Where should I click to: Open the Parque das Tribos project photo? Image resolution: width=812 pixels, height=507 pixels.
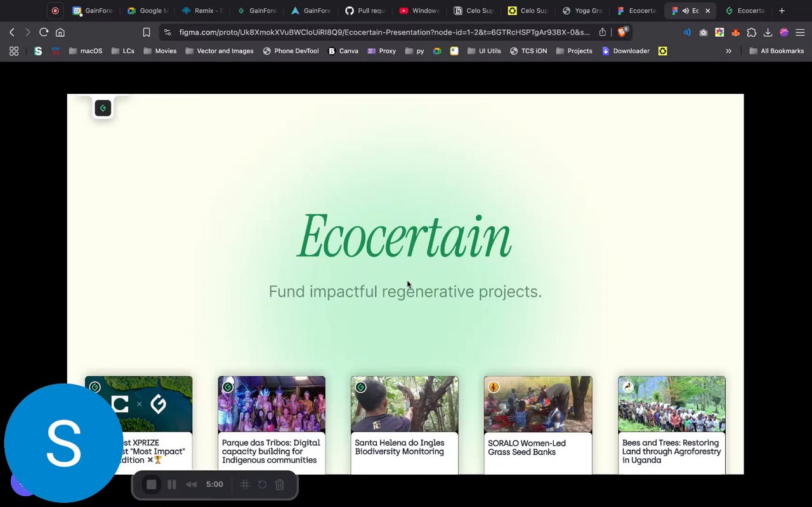pos(272,404)
